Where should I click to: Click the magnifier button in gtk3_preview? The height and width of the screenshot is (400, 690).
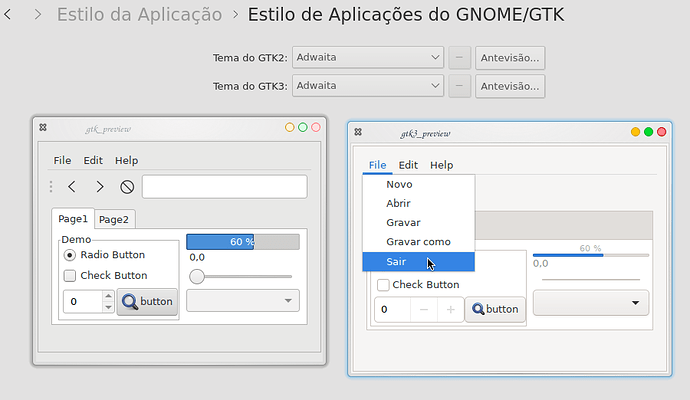(495, 309)
